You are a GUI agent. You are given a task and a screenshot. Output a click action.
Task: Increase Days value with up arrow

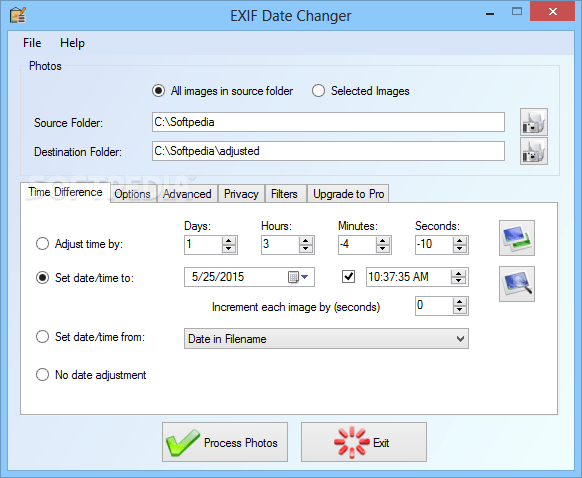coord(229,240)
